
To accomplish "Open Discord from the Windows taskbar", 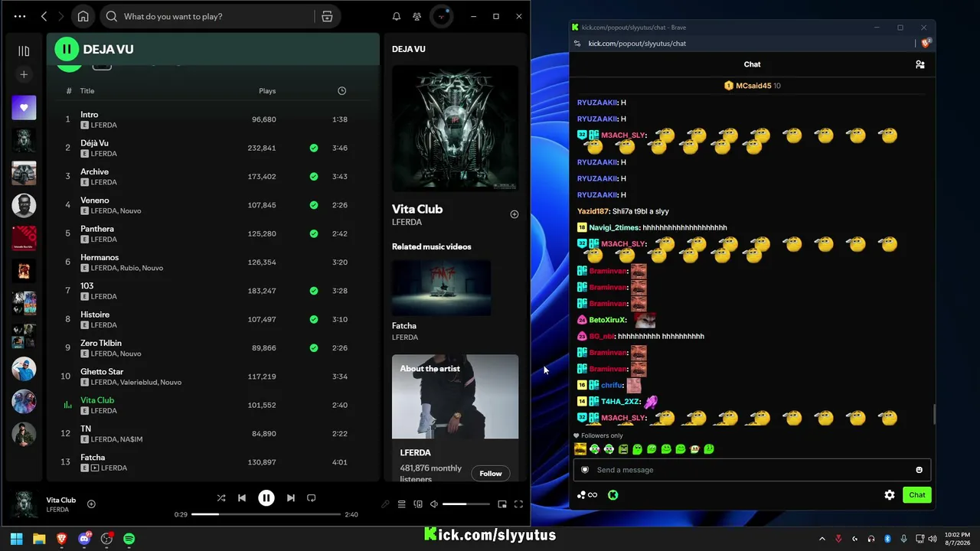I will pyautogui.click(x=84, y=539).
